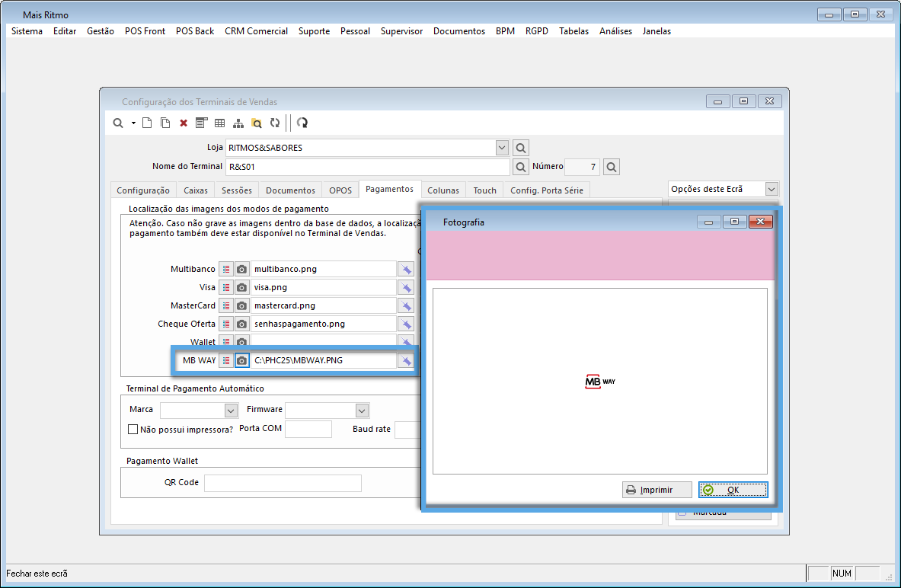The image size is (901, 588).
Task: Open the Análises menu
Action: 615,31
